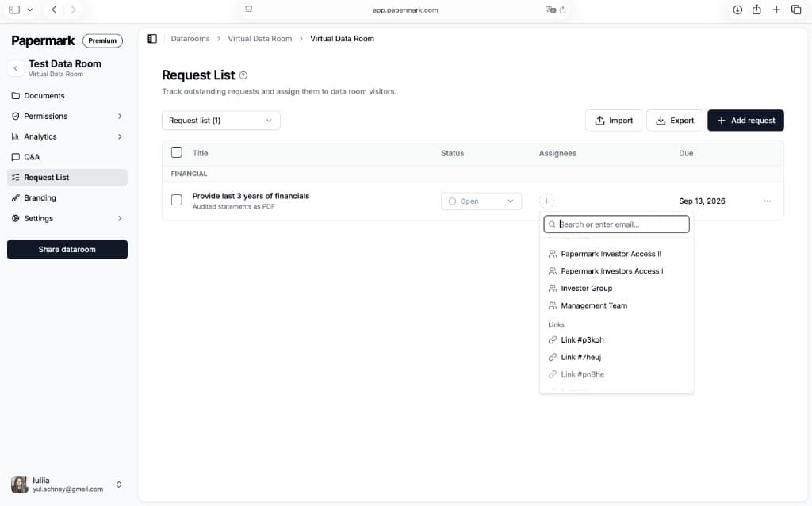This screenshot has height=506, width=812.
Task: Check the Provide last 3 years of financials row
Action: (x=177, y=200)
